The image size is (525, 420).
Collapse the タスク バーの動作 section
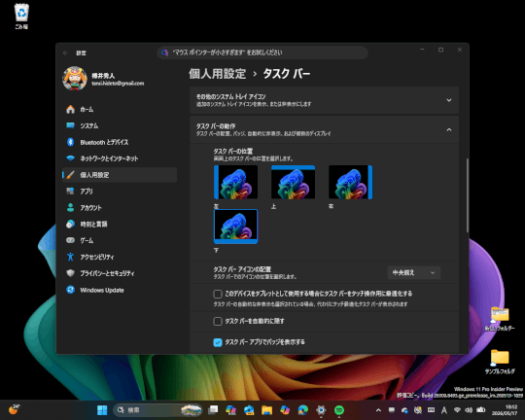324,129
